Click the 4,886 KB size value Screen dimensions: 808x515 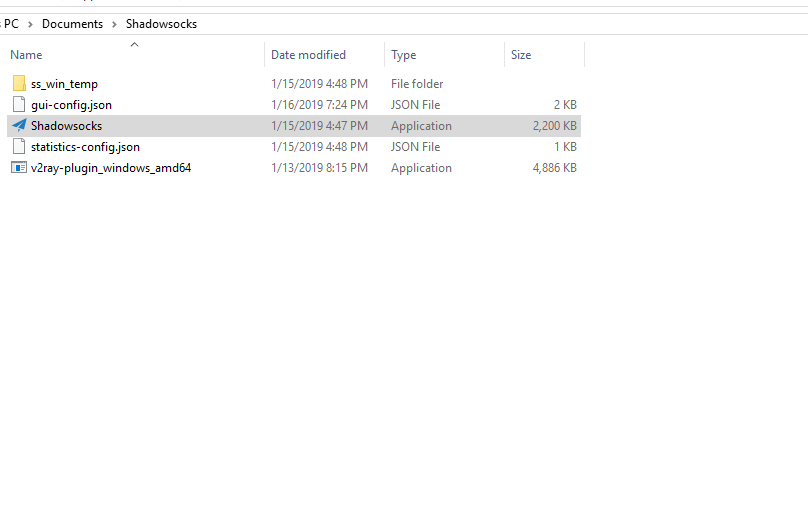coord(554,168)
